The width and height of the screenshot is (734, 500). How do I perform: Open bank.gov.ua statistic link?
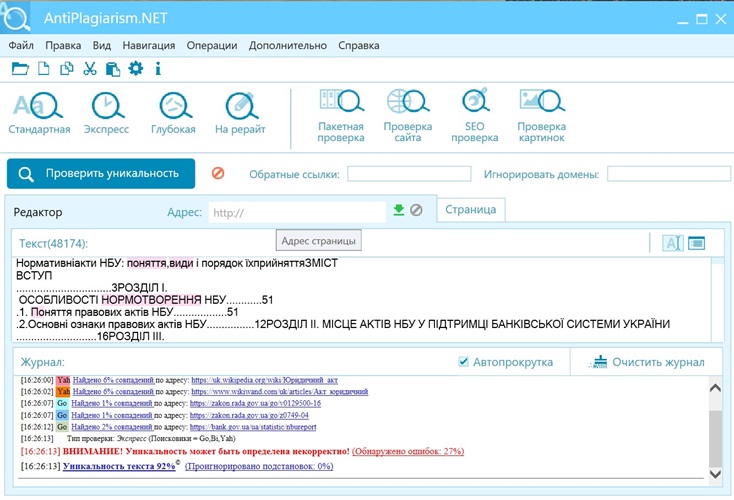(253, 427)
